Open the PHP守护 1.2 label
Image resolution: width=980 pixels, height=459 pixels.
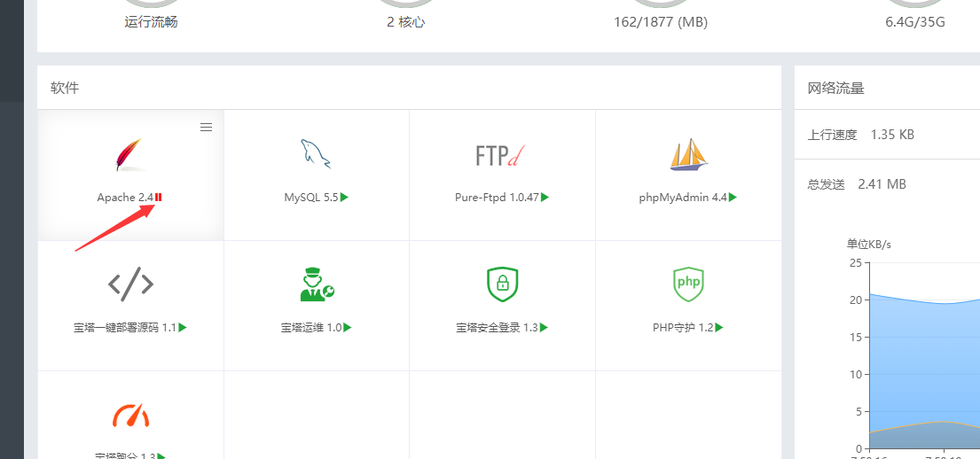683,327
